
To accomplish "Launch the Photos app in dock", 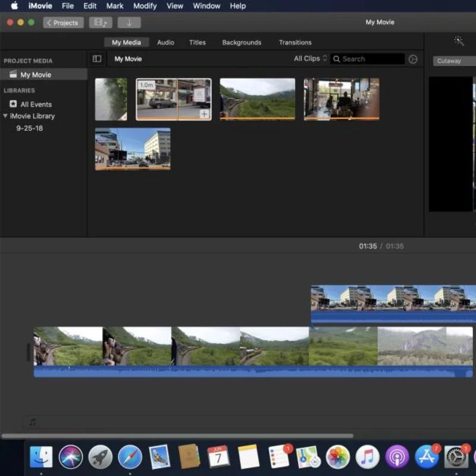I will [x=338, y=457].
